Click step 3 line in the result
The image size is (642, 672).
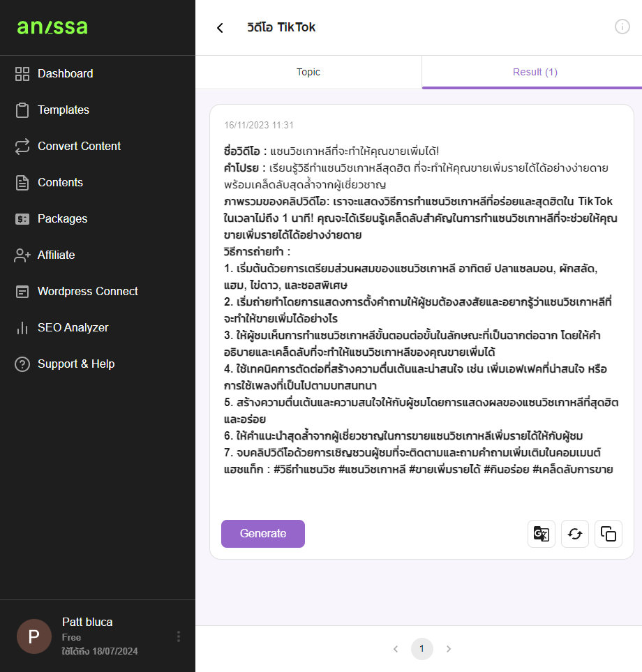click(x=412, y=344)
